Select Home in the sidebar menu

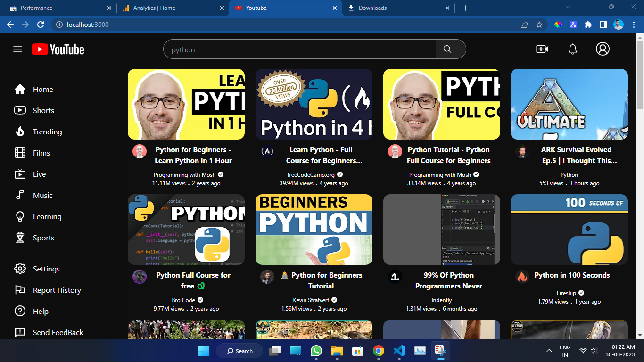(43, 89)
